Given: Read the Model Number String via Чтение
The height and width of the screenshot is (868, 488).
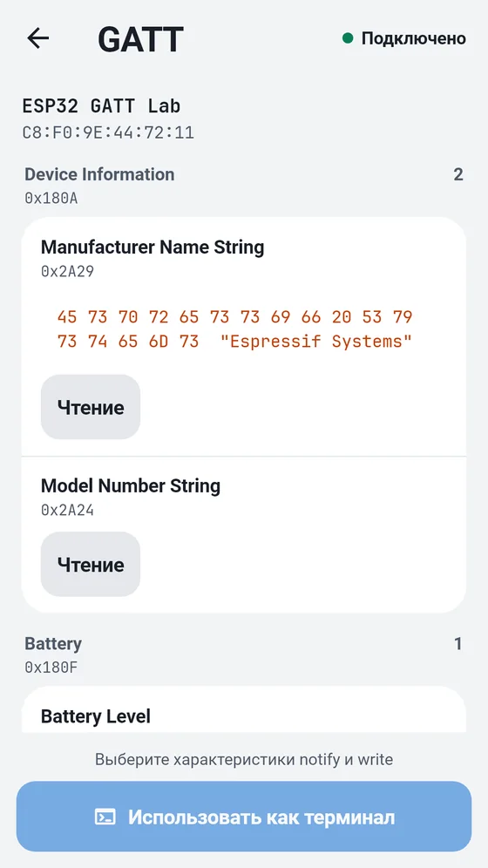Looking at the screenshot, I should coord(91,564).
